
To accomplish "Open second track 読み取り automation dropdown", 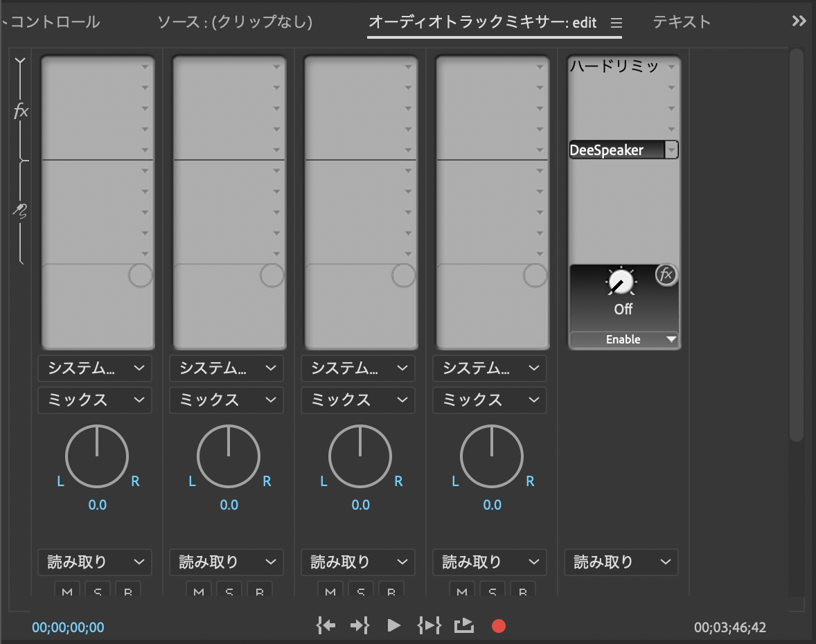I will point(227,562).
